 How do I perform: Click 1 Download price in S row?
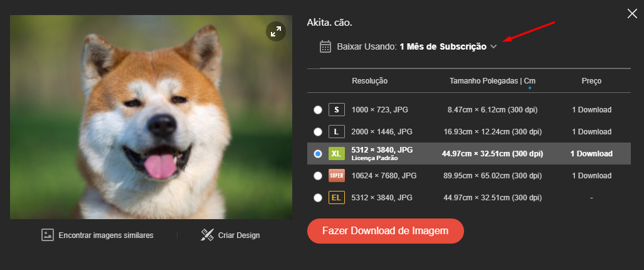[591, 110]
